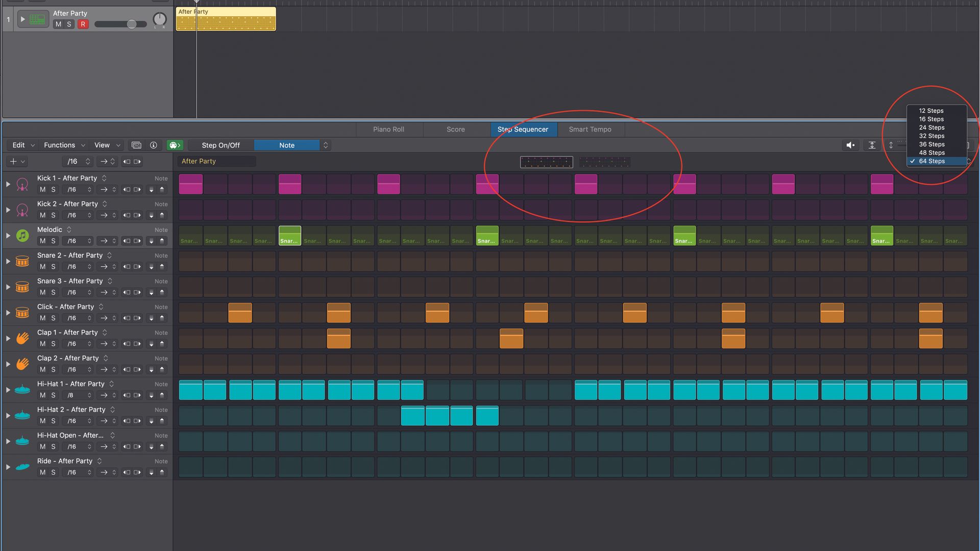Solo the Click - After Party row
This screenshot has height=551, width=980.
[53, 318]
